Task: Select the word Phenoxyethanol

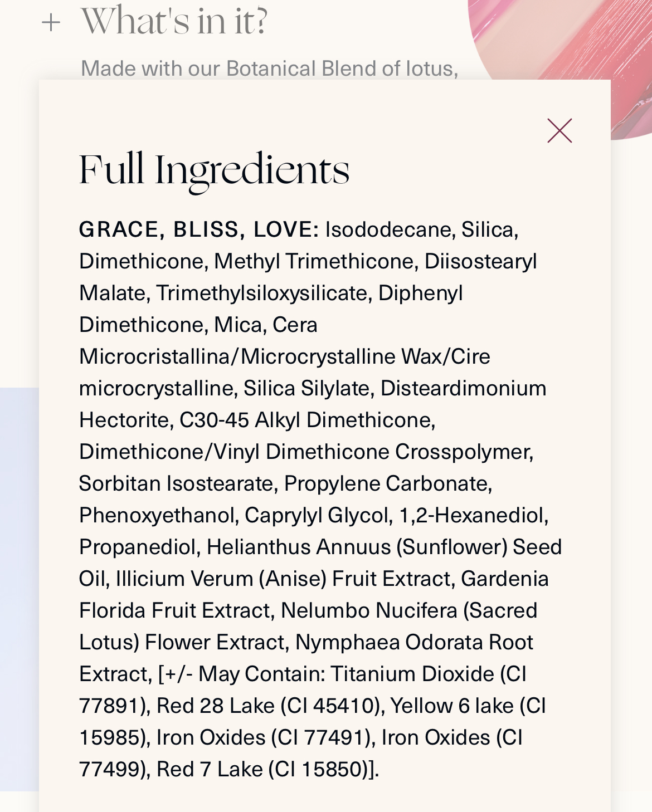Action: (159, 516)
